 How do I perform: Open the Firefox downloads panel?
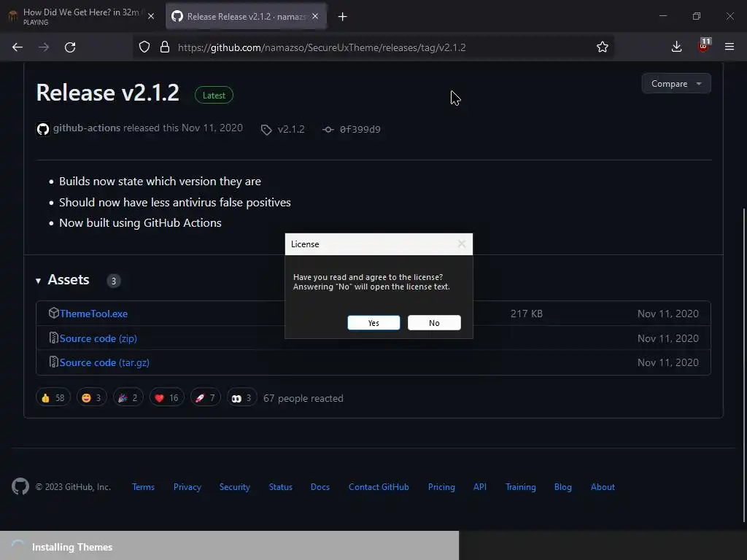[676, 47]
